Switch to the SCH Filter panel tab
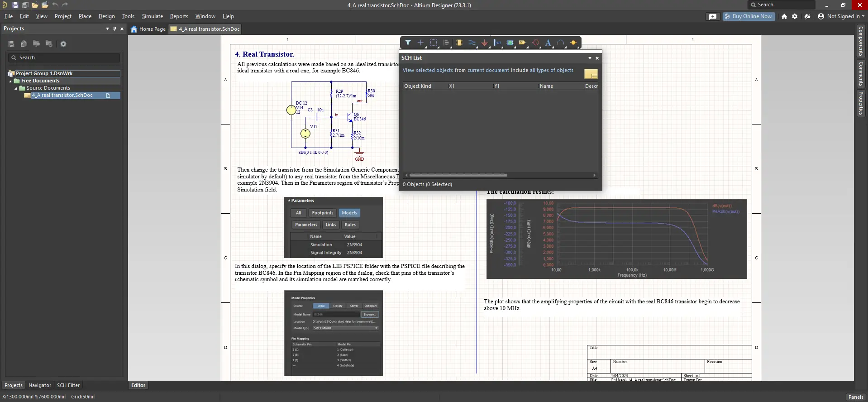The width and height of the screenshot is (868, 402). pyautogui.click(x=68, y=385)
